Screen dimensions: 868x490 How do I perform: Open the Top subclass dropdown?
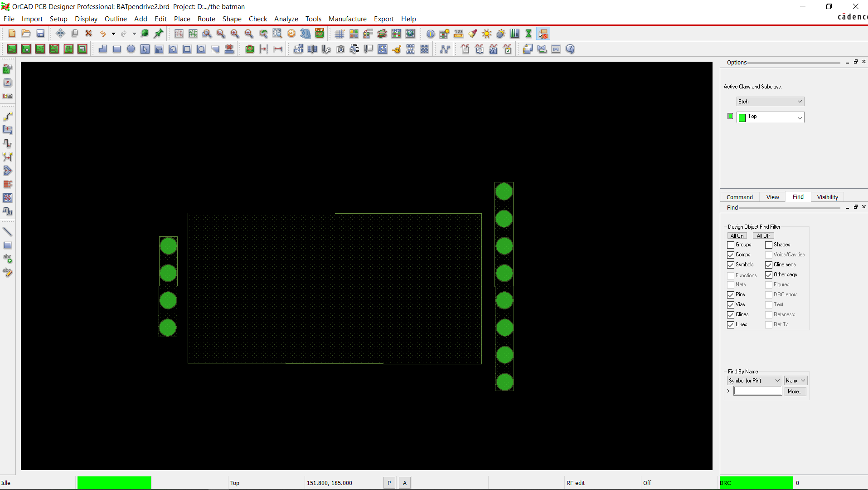(799, 117)
